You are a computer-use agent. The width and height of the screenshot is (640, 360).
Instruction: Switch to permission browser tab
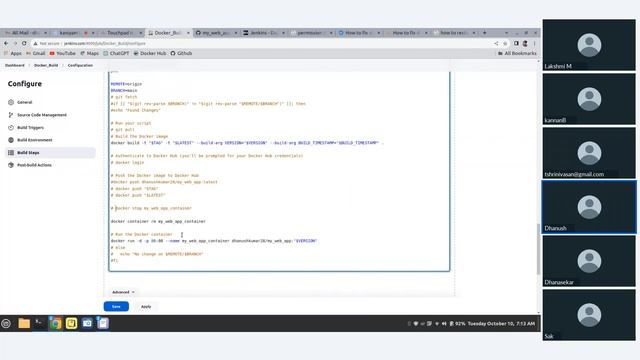click(x=311, y=33)
